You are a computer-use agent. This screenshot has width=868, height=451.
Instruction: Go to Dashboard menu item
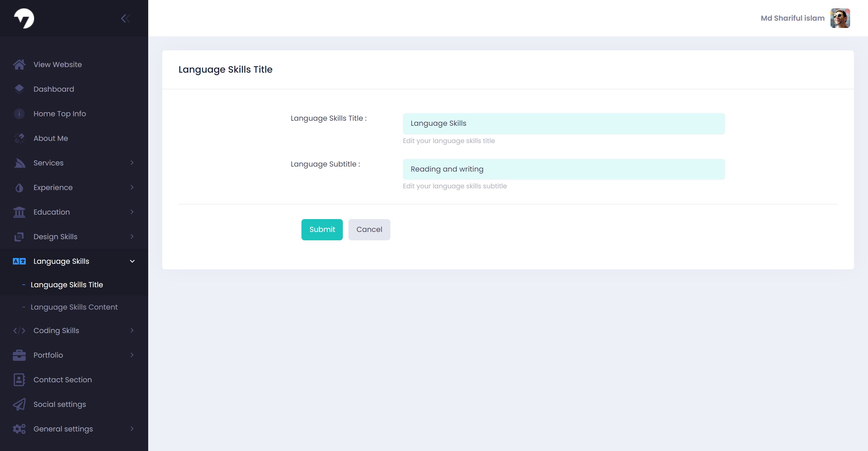click(74, 89)
